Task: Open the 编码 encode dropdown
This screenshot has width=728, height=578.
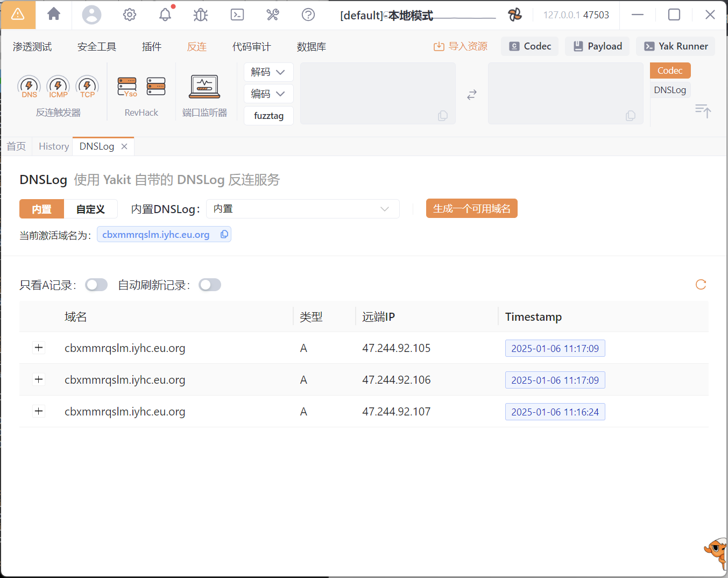Action: click(268, 94)
